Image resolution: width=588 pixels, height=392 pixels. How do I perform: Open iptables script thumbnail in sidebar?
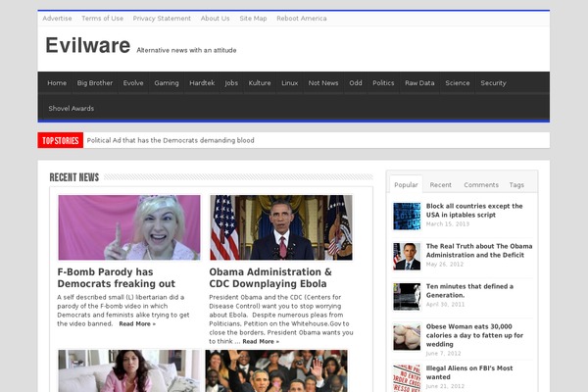407,217
